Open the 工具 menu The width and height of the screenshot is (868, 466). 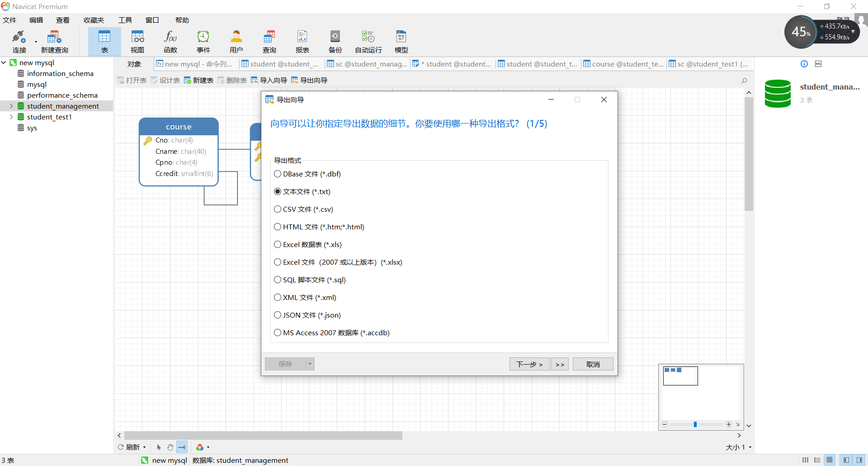point(125,20)
